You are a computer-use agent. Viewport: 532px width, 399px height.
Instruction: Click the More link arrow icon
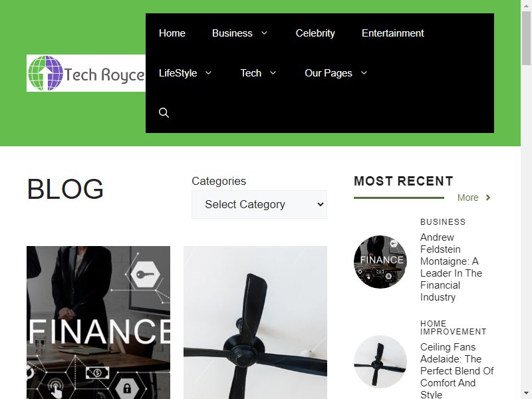pos(488,198)
